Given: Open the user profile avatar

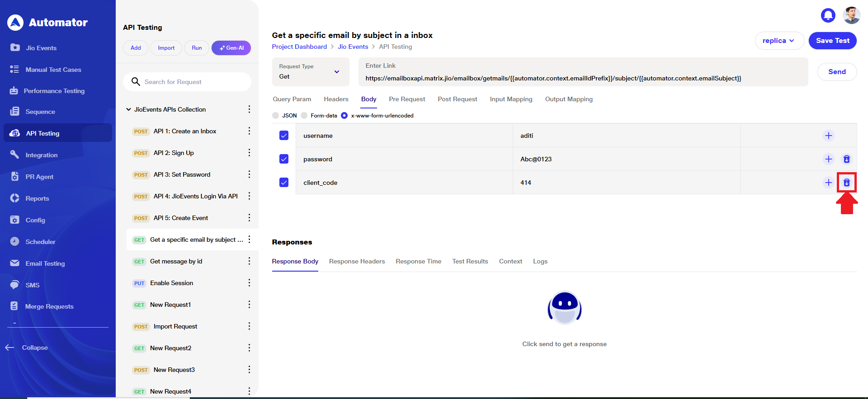Looking at the screenshot, I should click(851, 15).
